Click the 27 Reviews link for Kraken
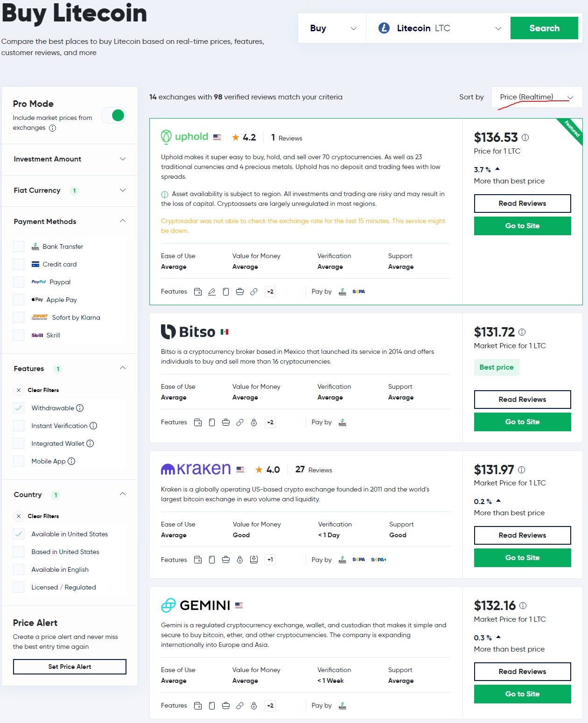This screenshot has width=588, height=723. tap(314, 470)
